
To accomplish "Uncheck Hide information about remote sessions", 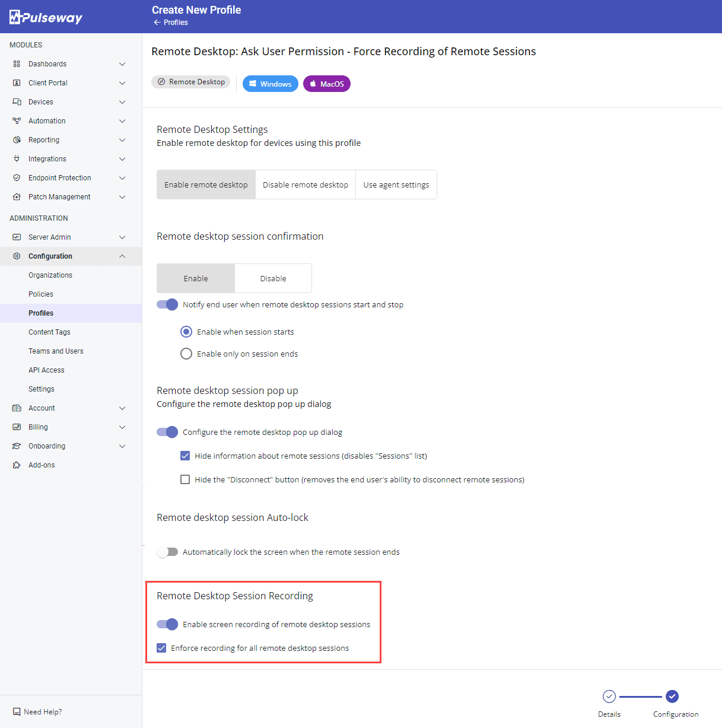I will 185,456.
